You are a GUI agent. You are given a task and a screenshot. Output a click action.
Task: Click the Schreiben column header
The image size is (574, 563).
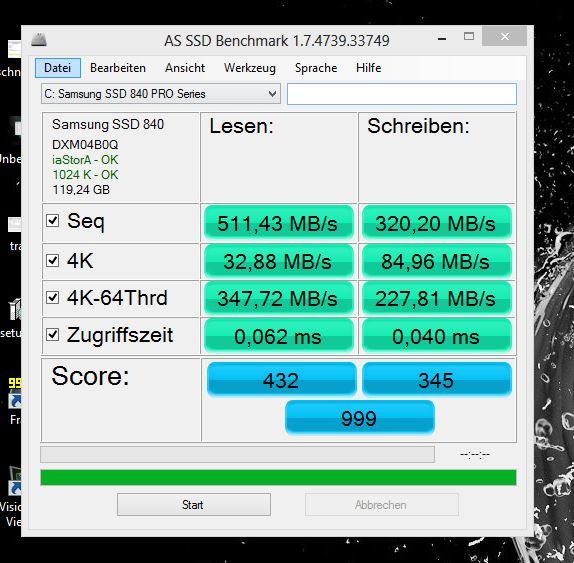pos(418,126)
